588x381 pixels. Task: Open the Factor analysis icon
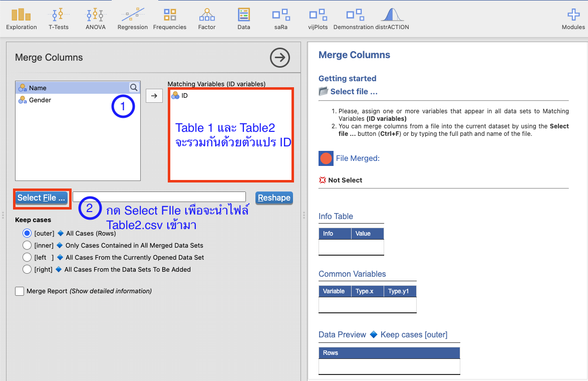point(207,19)
